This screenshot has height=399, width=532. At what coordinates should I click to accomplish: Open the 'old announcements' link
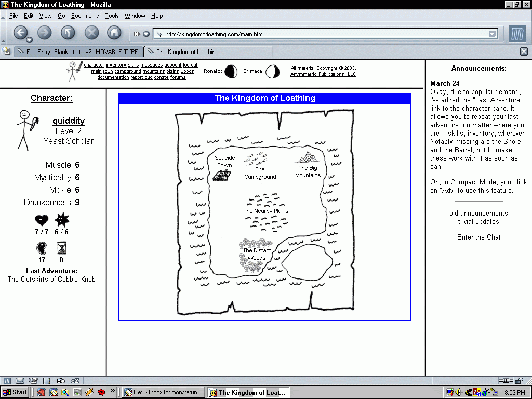[x=478, y=214]
